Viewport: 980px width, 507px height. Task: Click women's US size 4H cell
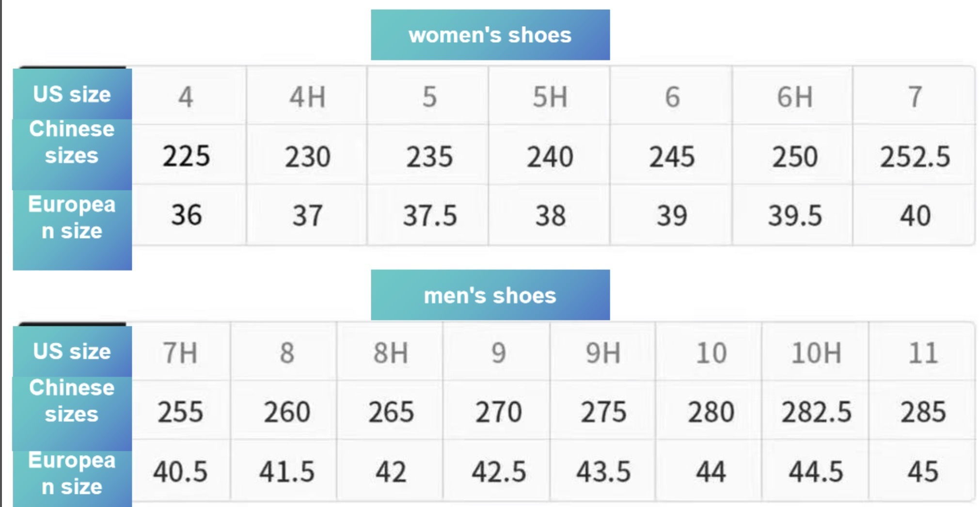coord(307,96)
